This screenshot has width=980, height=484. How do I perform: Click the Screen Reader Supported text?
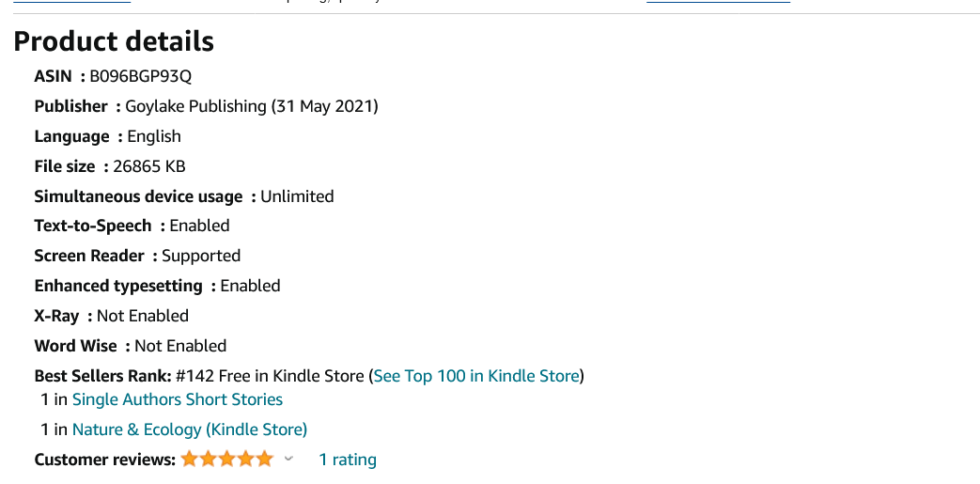[x=201, y=256]
